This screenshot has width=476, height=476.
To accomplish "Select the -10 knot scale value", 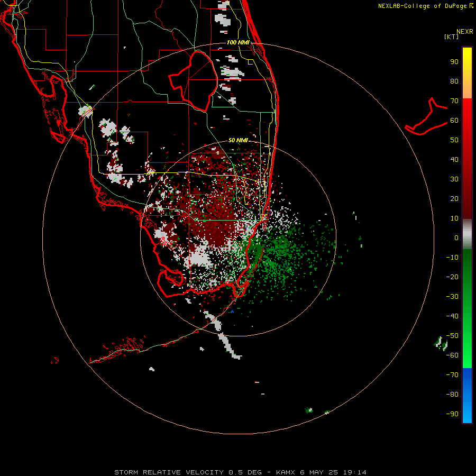I will 452,258.
